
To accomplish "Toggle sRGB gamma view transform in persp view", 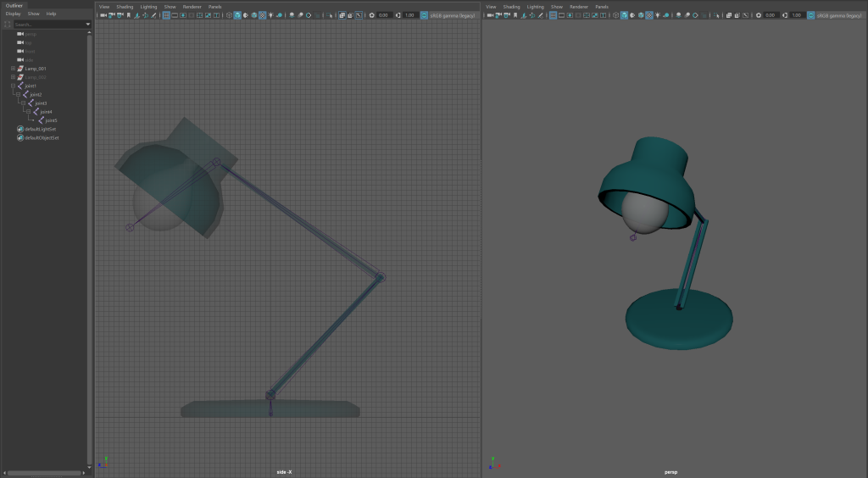I will click(811, 15).
